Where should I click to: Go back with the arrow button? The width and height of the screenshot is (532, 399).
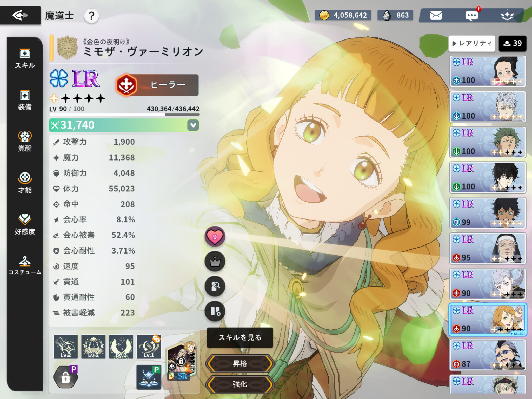[20, 16]
